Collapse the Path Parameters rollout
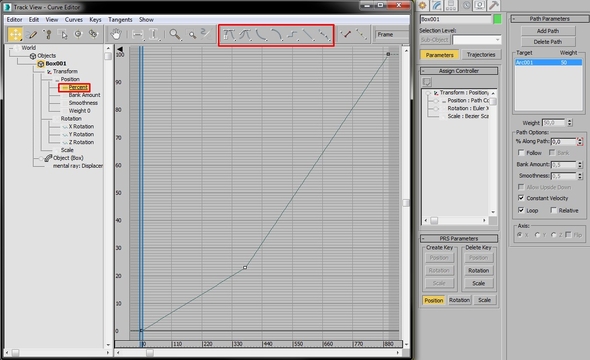590x360 pixels. coord(549,19)
